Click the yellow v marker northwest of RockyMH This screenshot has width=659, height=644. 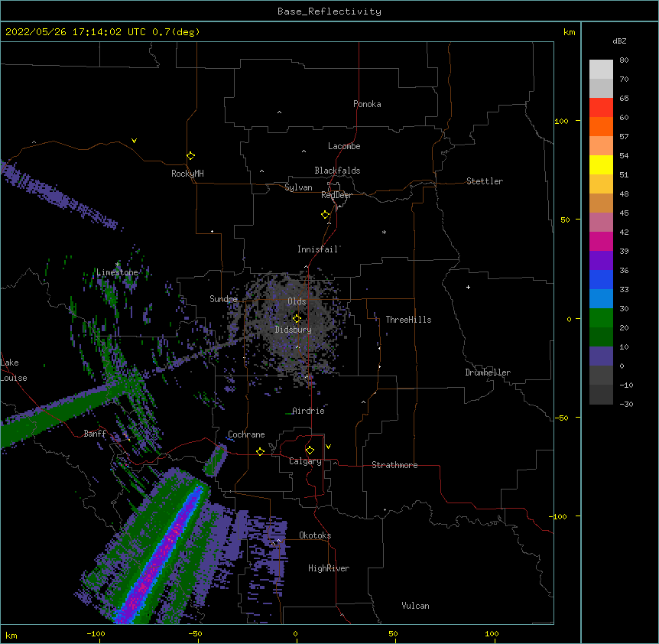coord(134,141)
